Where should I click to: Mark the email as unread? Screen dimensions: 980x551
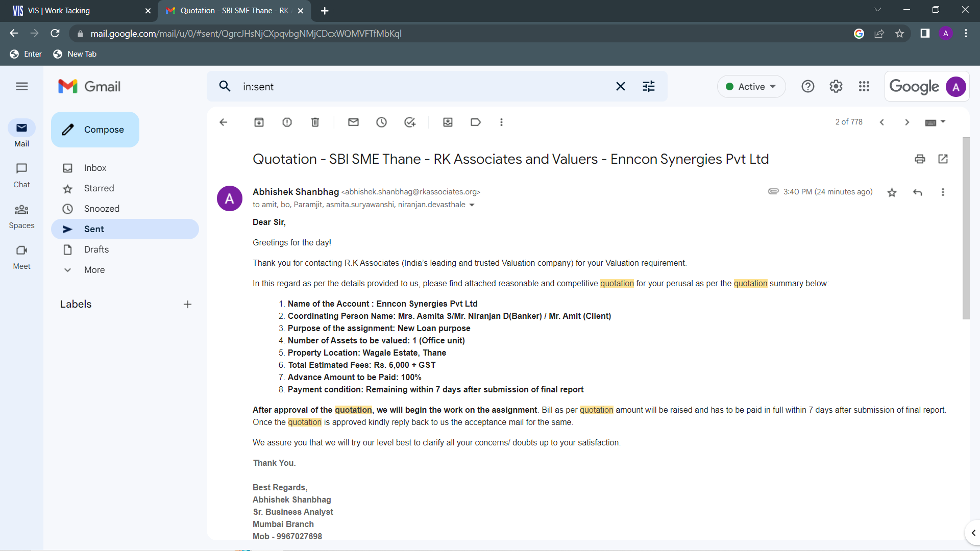click(354, 122)
